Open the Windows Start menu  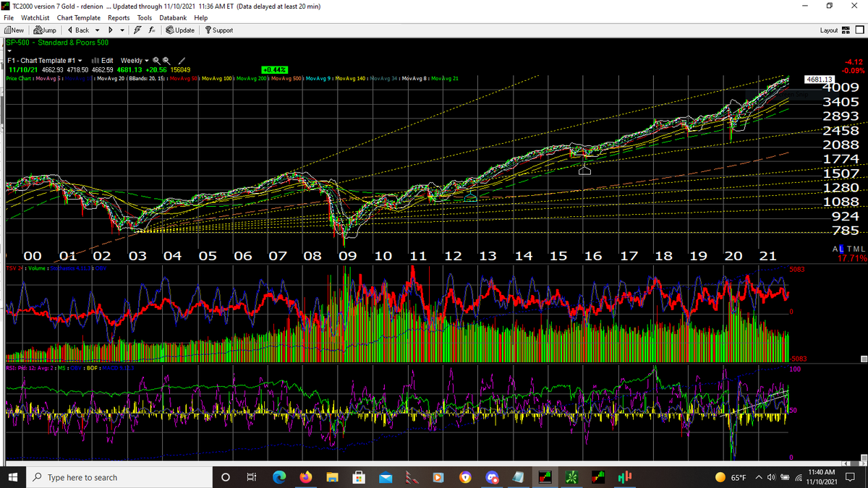14,477
